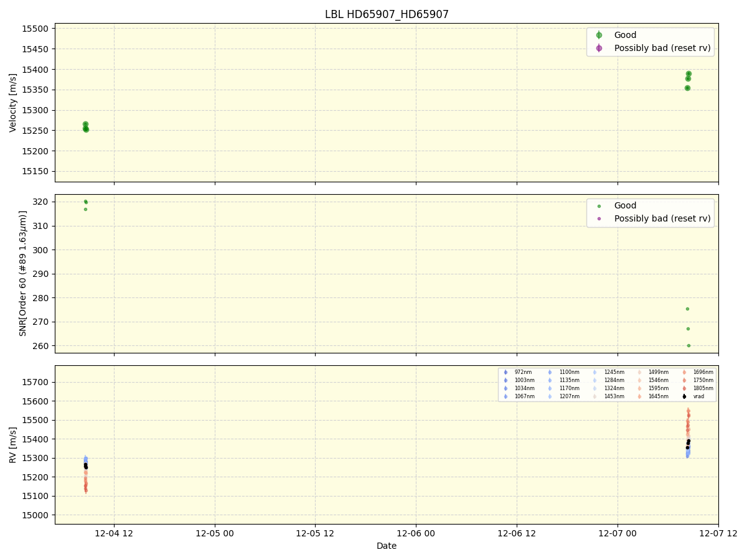Image resolution: width=747 pixels, height=560 pixels.
Task: Click Possibly bad (reset rv) in velocity legend
Action: (662, 48)
